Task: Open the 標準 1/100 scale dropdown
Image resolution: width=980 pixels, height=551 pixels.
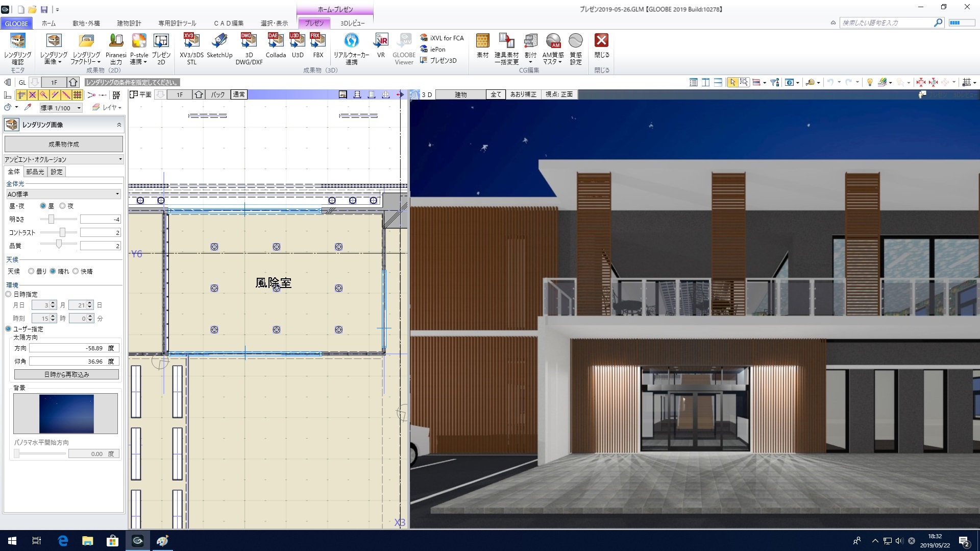Action: click(61, 108)
